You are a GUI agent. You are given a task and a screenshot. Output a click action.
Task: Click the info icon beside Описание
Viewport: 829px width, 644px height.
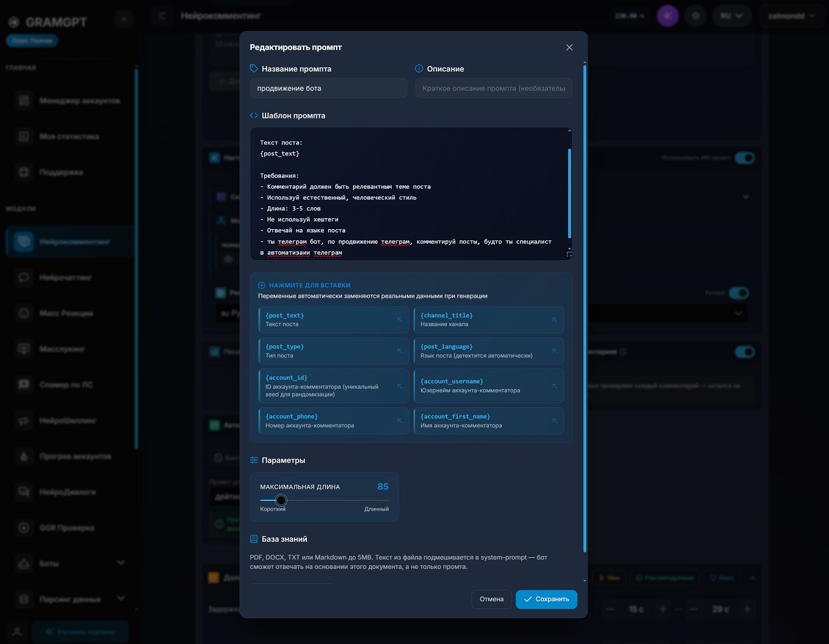coord(419,69)
